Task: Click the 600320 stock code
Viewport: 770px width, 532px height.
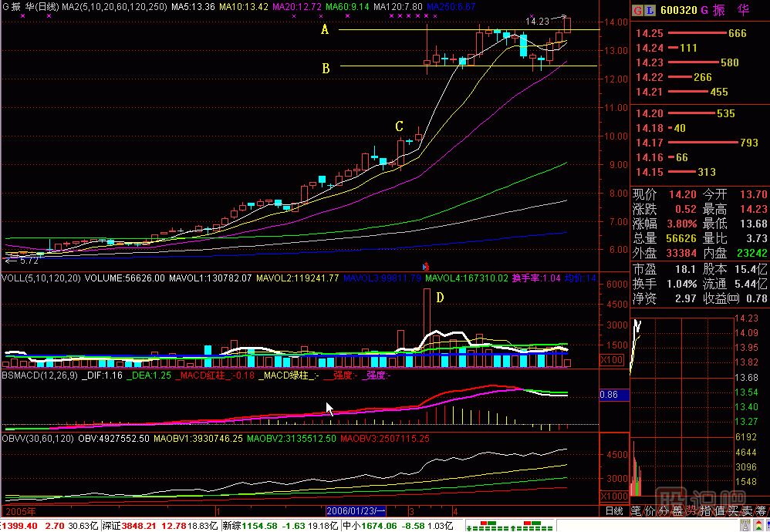Action: 680,10
